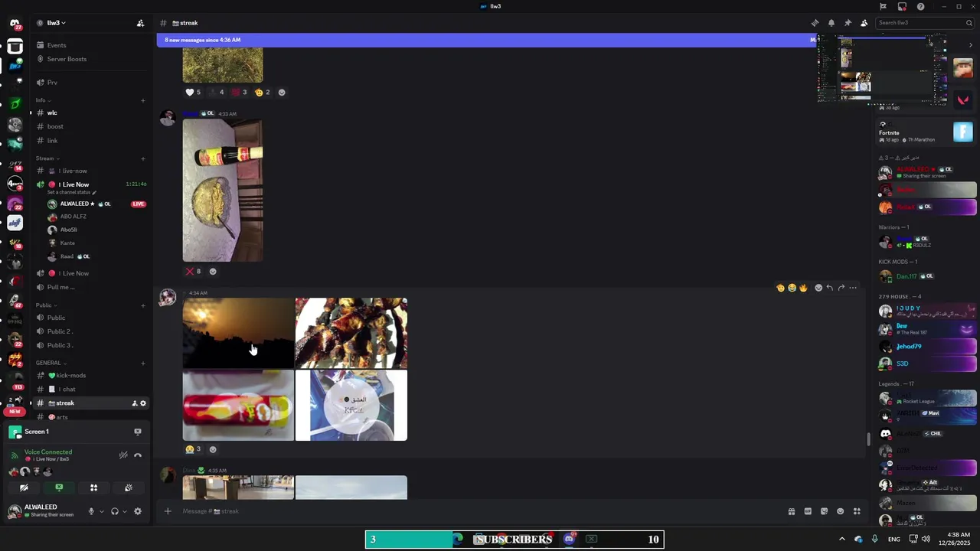This screenshot has width=980, height=551.
Task: Open the bottle and plate photo thumbnail
Action: click(x=223, y=191)
